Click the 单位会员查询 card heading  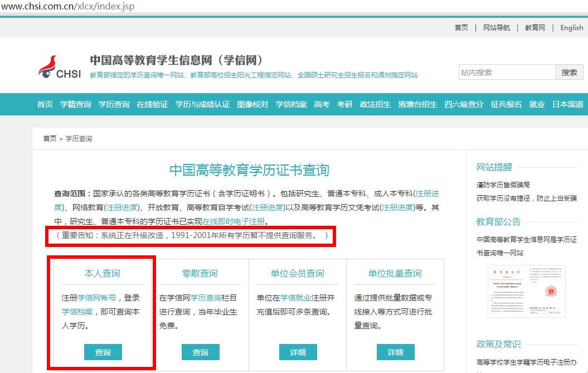(x=298, y=273)
